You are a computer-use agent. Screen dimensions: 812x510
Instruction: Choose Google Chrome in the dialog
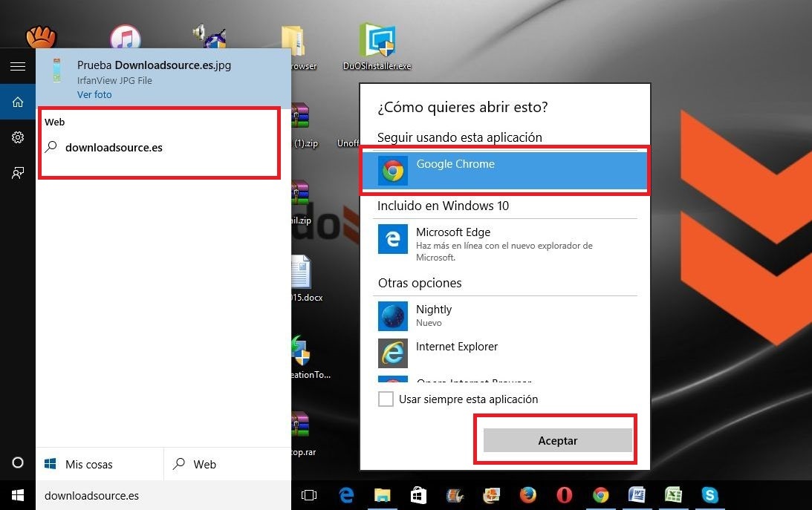(x=505, y=170)
